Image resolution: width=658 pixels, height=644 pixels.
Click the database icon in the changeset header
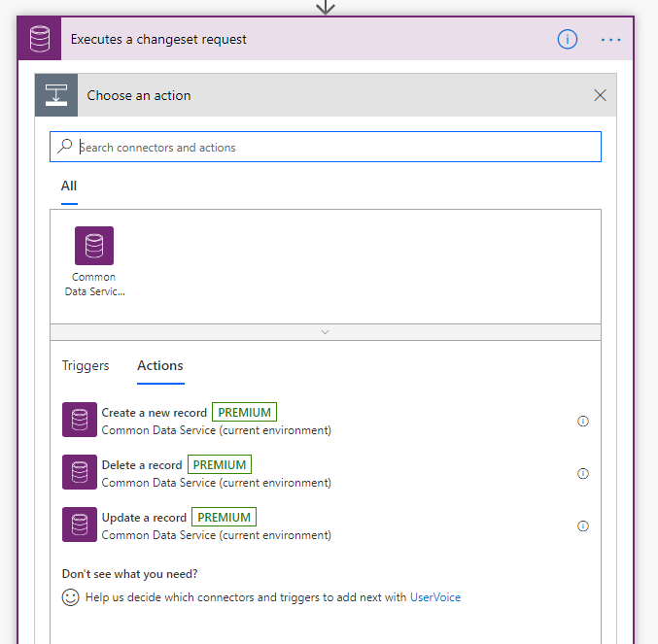[x=40, y=40]
